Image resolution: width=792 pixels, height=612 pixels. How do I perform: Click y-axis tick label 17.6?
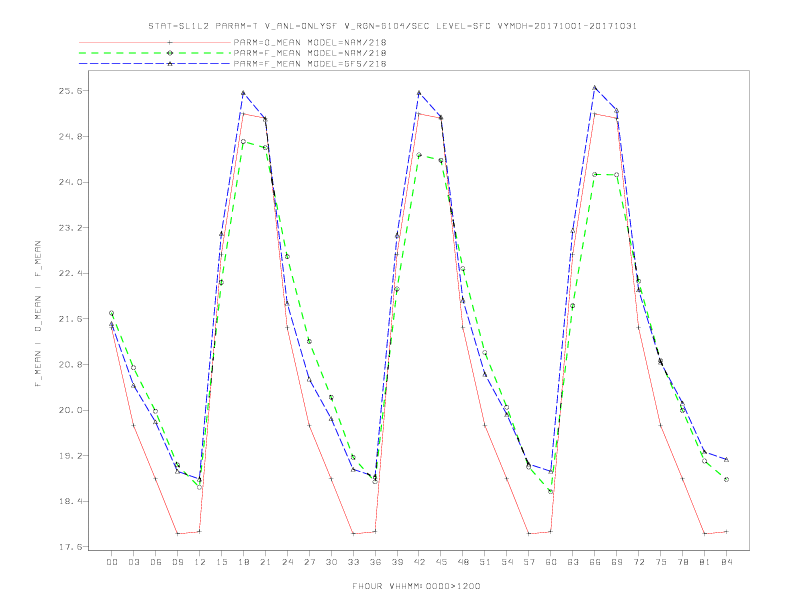click(x=69, y=547)
